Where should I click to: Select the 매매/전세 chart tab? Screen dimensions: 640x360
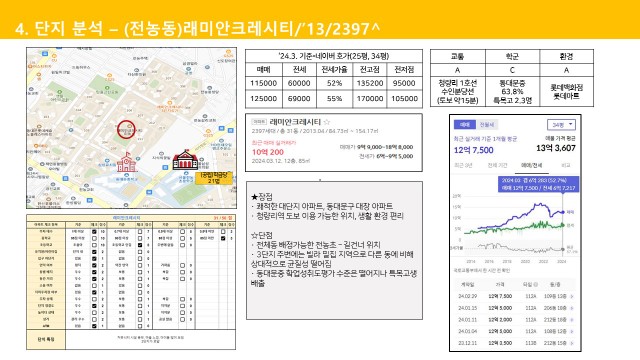pyautogui.click(x=531, y=165)
